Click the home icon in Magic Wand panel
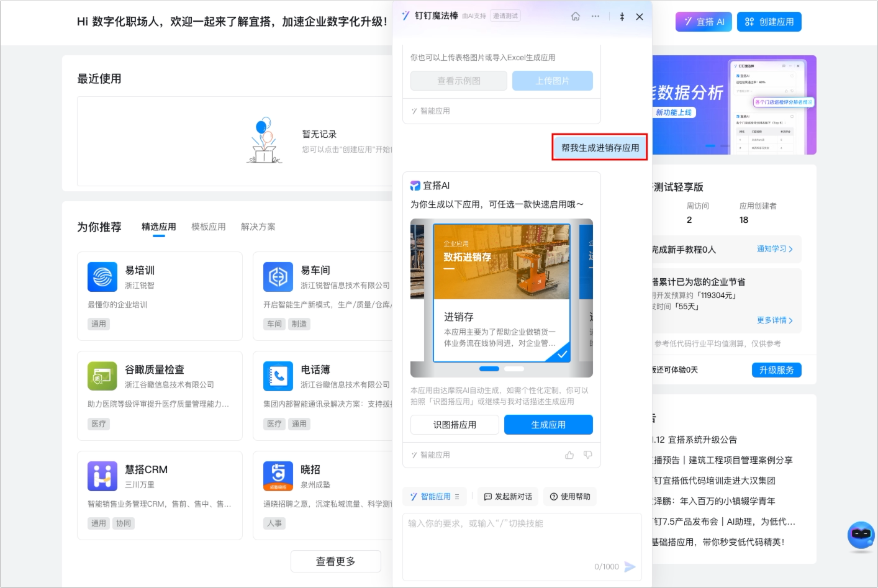Screen dimensions: 878x588 point(576,17)
